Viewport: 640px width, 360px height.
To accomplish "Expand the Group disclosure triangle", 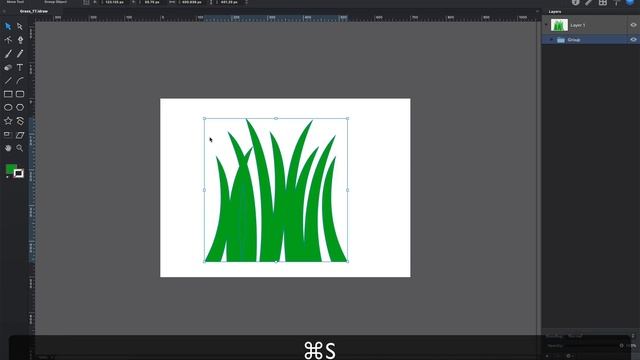I will point(552,40).
